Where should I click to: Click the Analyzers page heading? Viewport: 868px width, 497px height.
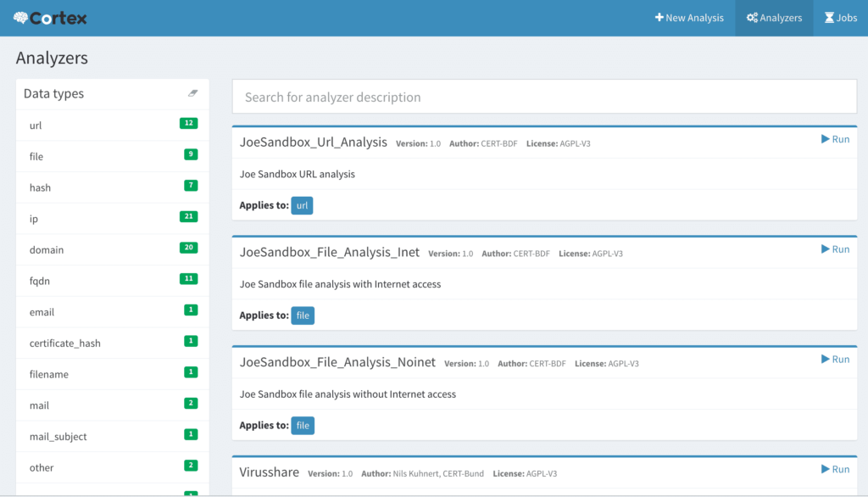pyautogui.click(x=52, y=58)
